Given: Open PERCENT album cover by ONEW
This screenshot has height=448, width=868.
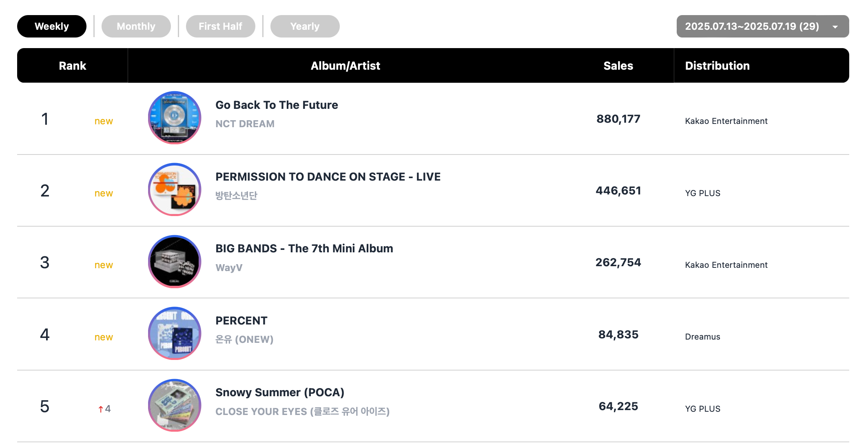Looking at the screenshot, I should click(175, 333).
